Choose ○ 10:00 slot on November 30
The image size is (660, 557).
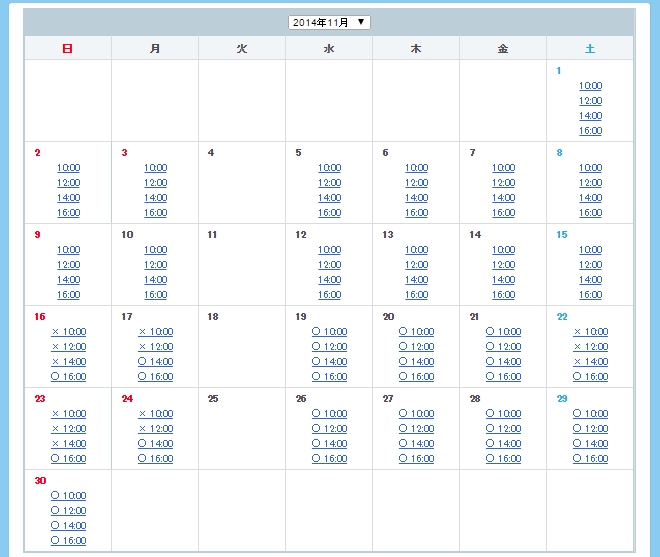[69, 496]
